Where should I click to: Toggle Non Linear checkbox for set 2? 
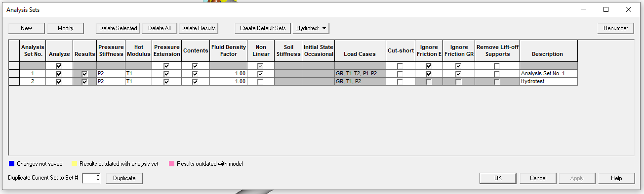click(260, 82)
